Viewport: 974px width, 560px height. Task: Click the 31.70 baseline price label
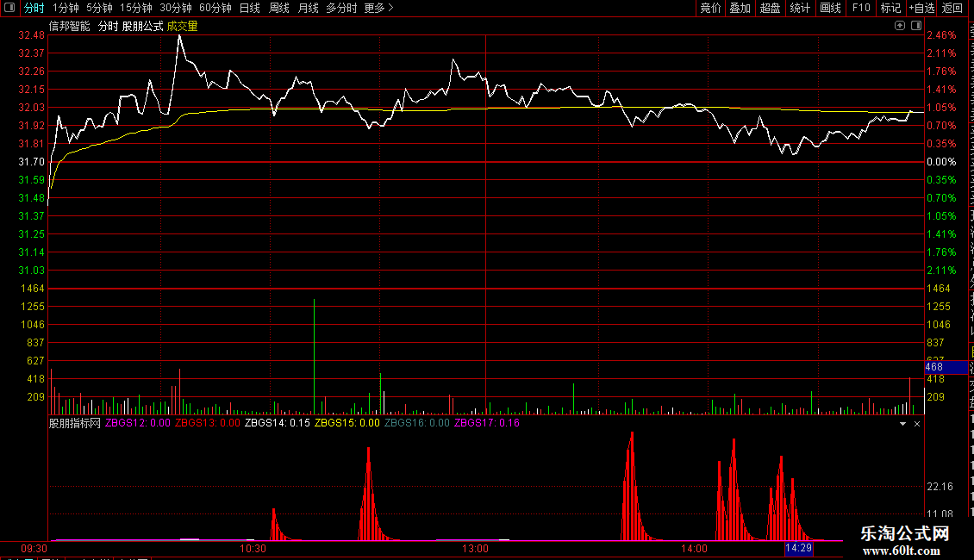(x=32, y=162)
